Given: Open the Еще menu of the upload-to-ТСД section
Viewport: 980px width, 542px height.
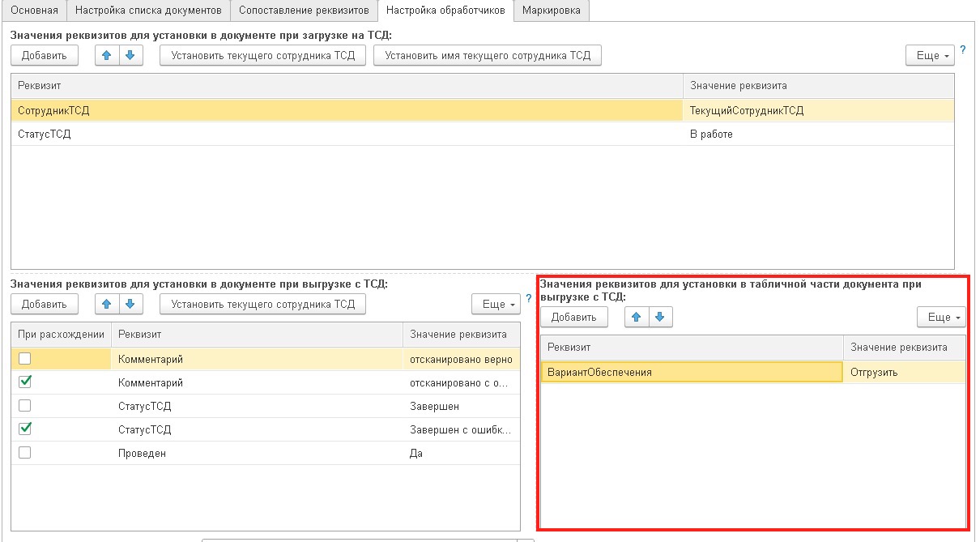Looking at the screenshot, I should point(930,55).
